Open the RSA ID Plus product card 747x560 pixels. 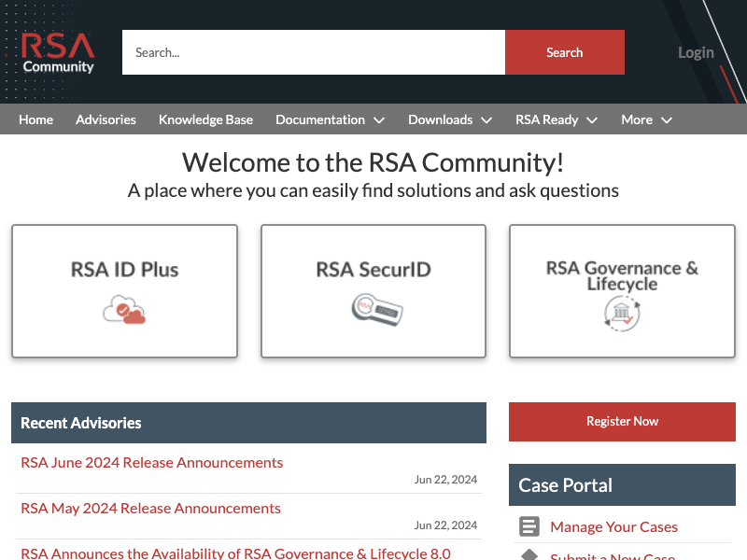(124, 291)
